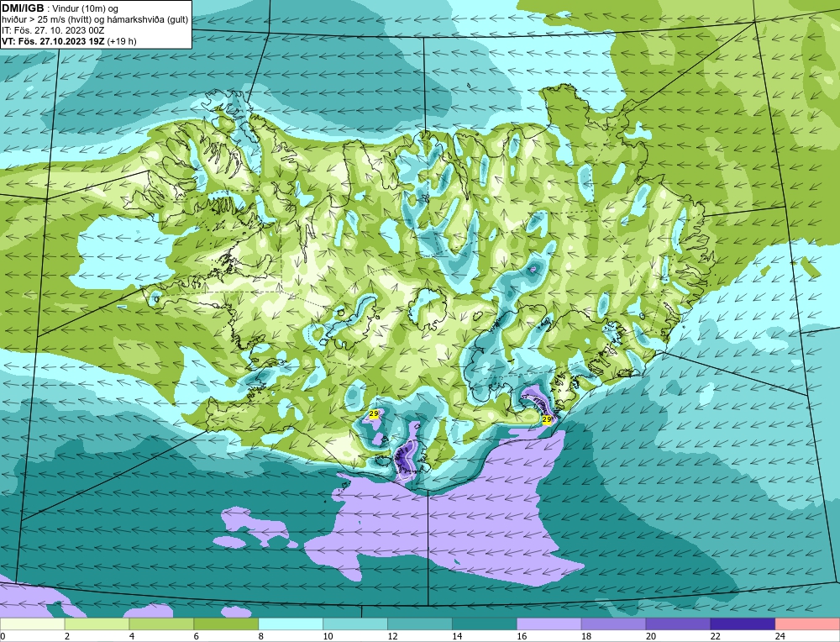Image resolution: width=840 pixels, height=642 pixels.
Task: Click the legend scale label "0"
Action: tap(3, 636)
